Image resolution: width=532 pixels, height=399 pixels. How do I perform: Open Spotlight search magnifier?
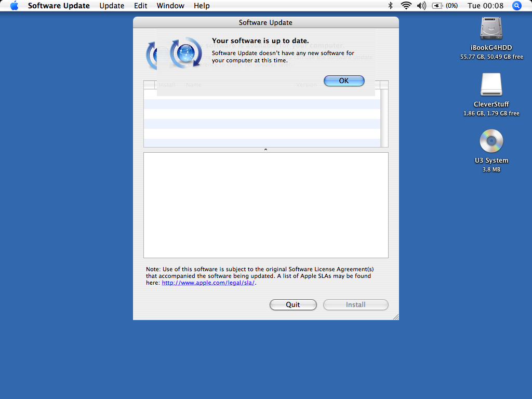tap(516, 6)
